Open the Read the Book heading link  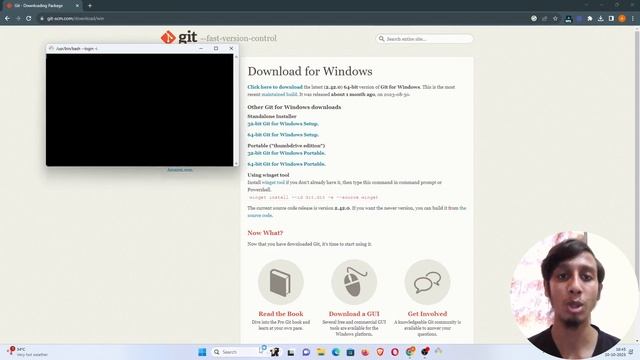click(281, 314)
